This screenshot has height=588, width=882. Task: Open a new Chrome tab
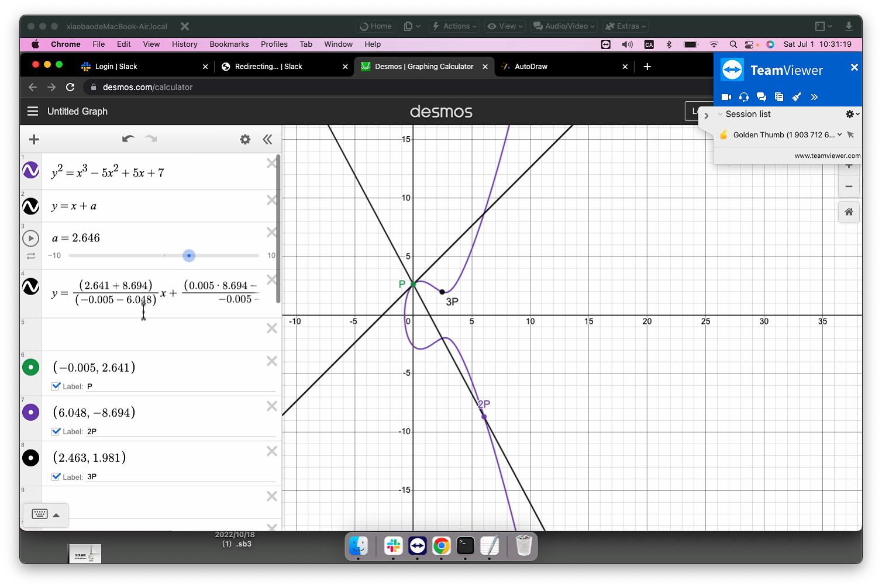647,67
